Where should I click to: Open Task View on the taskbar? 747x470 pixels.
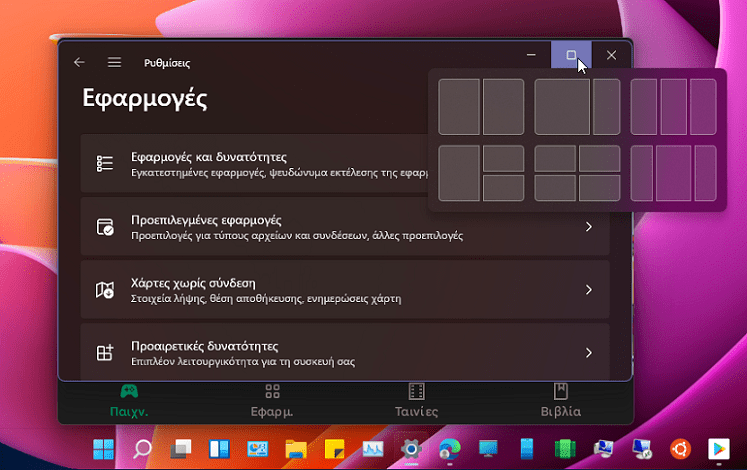click(x=181, y=449)
